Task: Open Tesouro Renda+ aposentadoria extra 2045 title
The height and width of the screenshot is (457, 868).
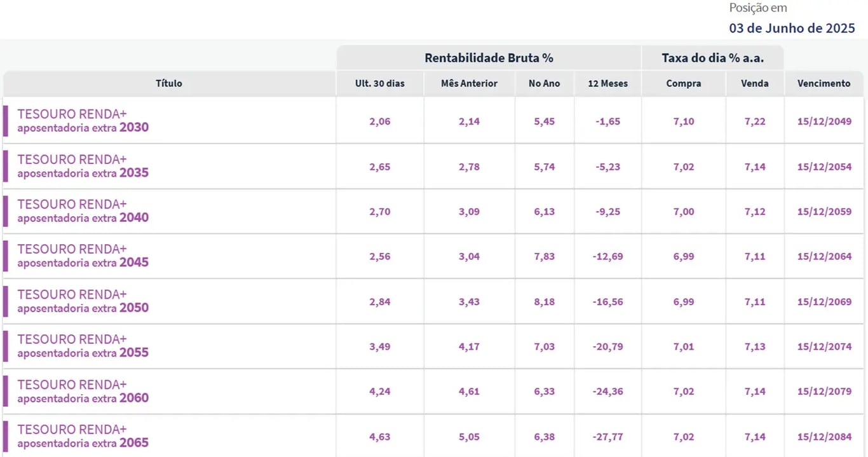Action: (83, 256)
